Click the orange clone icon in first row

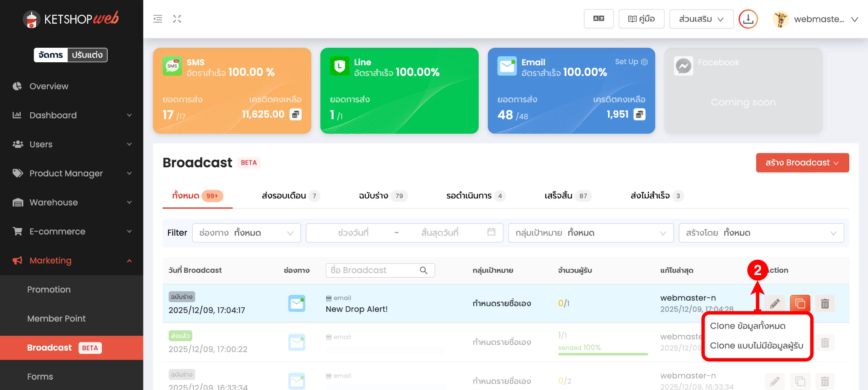pyautogui.click(x=800, y=304)
